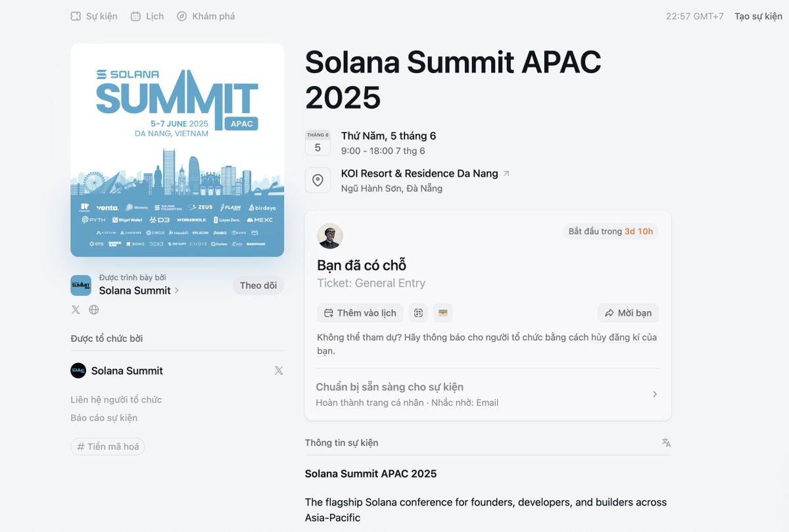The image size is (789, 532).
Task: Click the Solana Summit presenter name link
Action: point(135,291)
